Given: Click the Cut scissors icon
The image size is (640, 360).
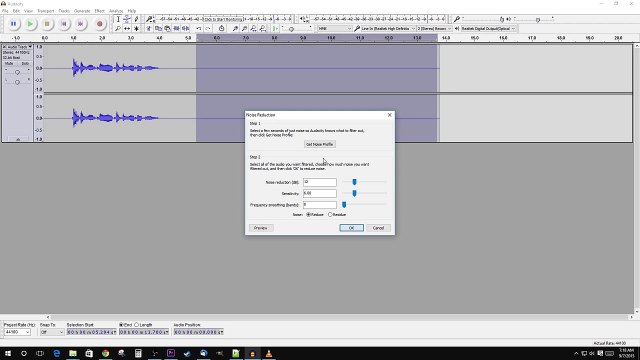Looking at the screenshot, I should click(x=149, y=29).
